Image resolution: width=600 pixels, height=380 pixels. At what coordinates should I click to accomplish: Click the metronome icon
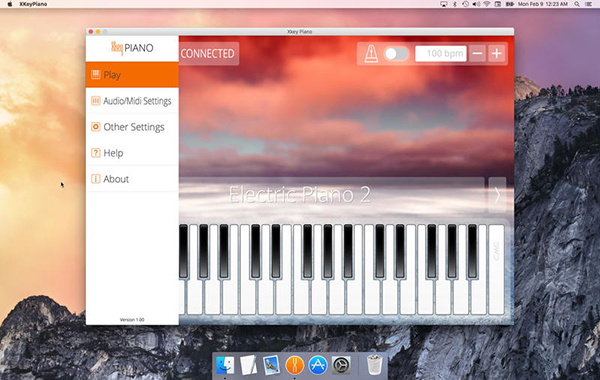[371, 54]
